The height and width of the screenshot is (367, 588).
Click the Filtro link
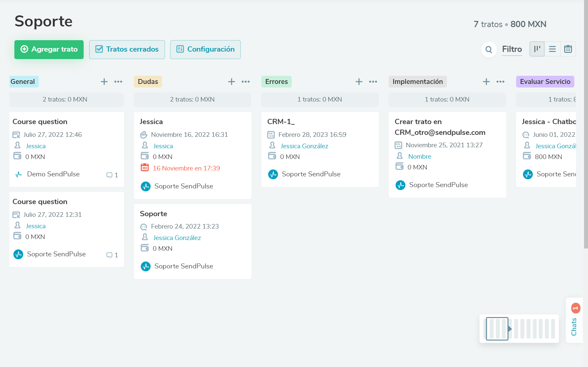coord(512,49)
